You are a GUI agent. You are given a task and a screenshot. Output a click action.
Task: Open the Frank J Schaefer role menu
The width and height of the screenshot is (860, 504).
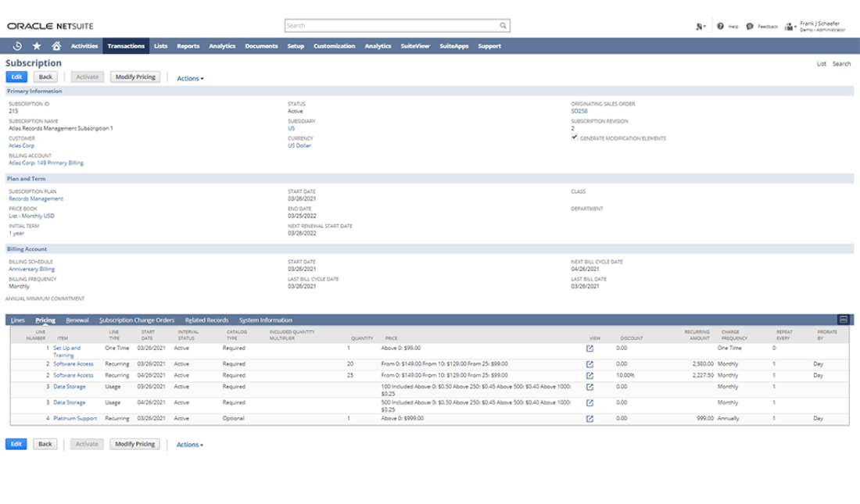coord(815,27)
